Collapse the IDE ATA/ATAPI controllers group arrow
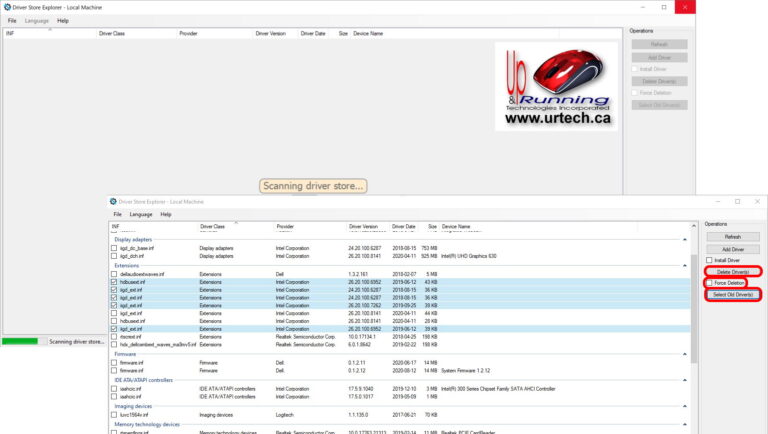The width and height of the screenshot is (768, 434). coord(685,380)
